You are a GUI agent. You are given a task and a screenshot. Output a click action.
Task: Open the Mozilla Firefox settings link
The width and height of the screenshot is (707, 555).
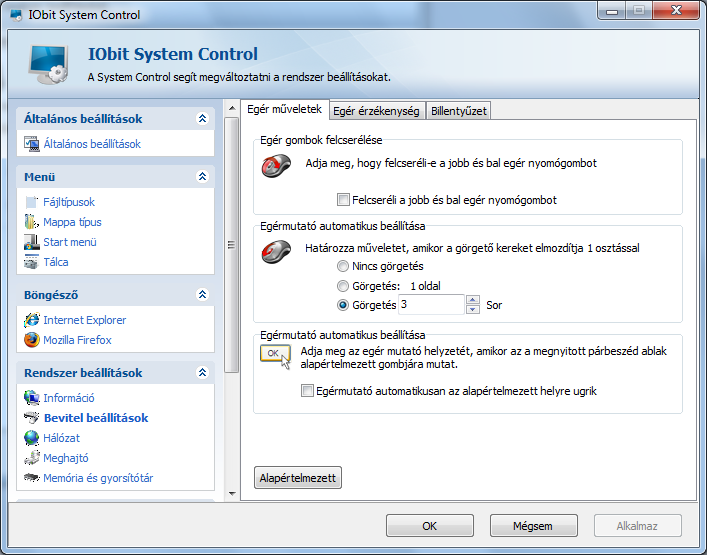click(77, 340)
